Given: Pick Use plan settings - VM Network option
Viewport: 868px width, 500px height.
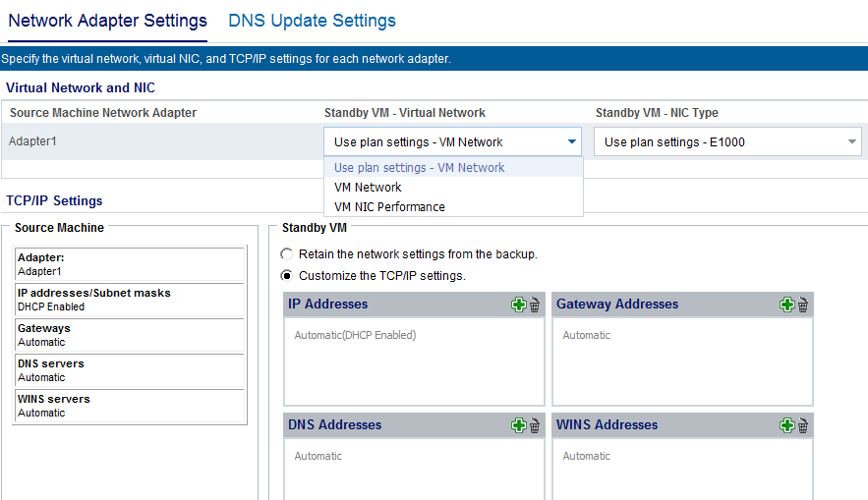Looking at the screenshot, I should click(x=419, y=167).
